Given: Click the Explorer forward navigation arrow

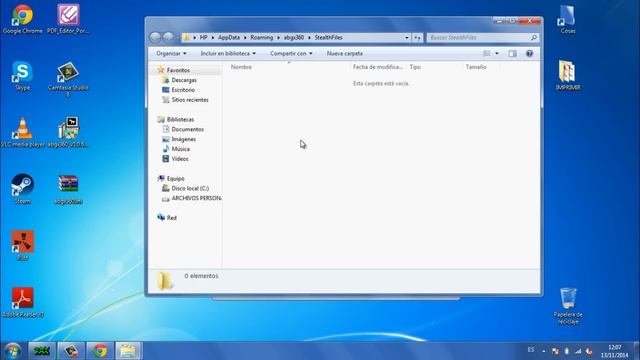Looking at the screenshot, I should (168, 38).
